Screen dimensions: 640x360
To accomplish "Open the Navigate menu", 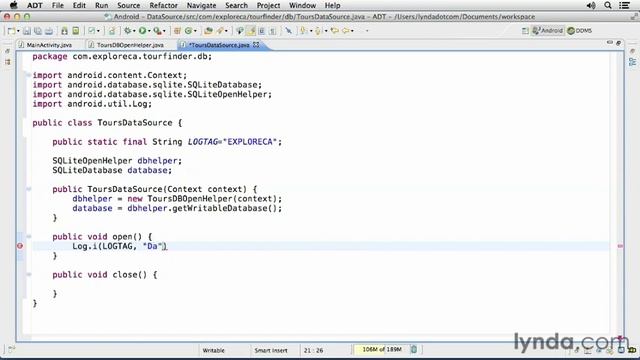I will click(201, 5).
